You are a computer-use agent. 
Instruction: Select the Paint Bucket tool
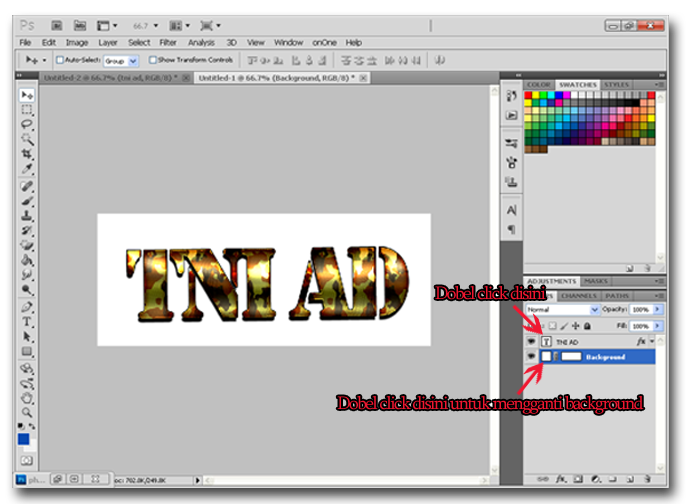[x=27, y=260]
